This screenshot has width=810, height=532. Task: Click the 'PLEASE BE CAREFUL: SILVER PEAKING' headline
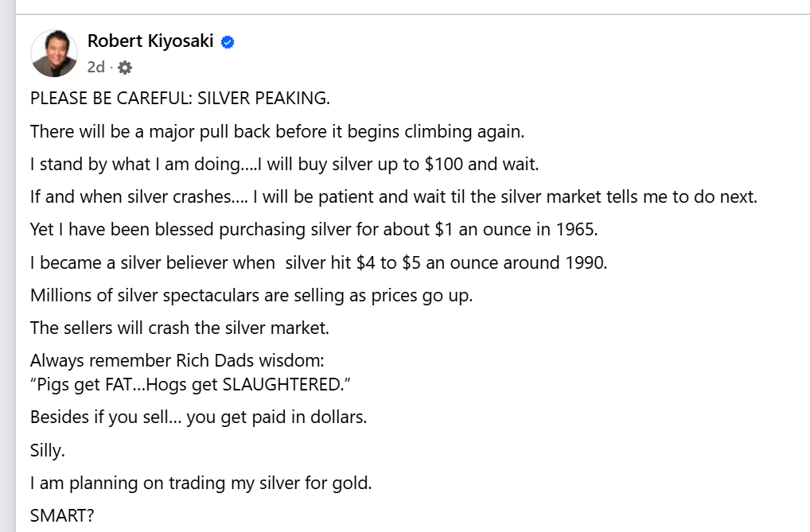click(180, 99)
